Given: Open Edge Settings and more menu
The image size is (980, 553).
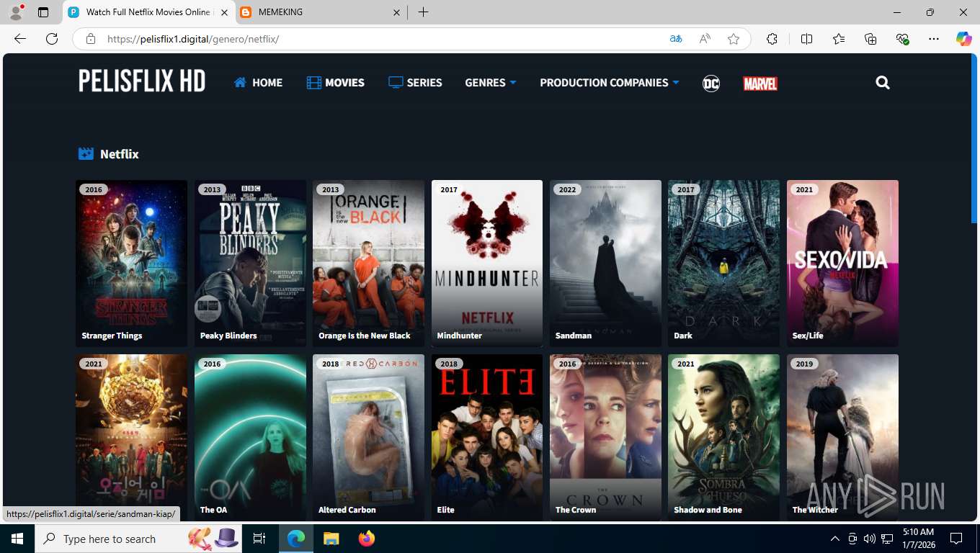Looking at the screenshot, I should point(934,39).
